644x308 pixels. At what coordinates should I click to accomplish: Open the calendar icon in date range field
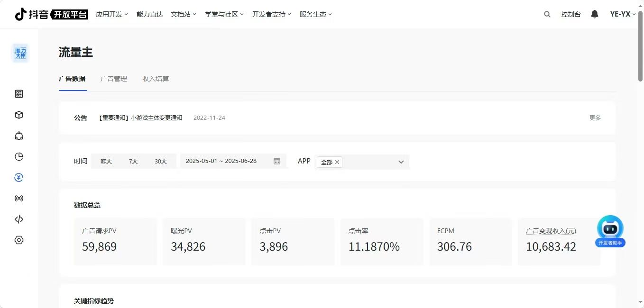point(277,161)
